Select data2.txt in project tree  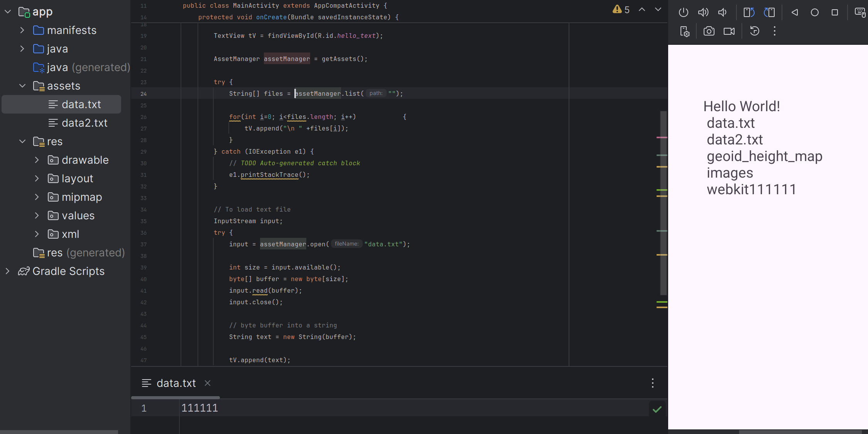click(84, 123)
